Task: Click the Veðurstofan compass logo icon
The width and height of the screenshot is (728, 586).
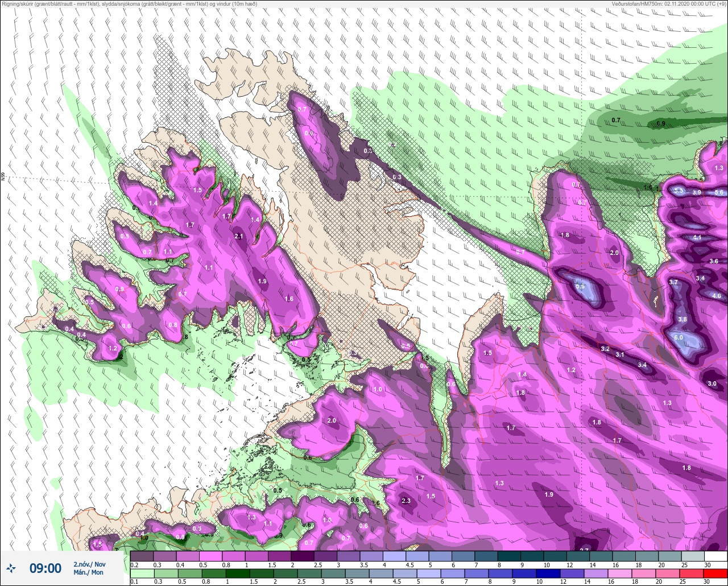Action: pos(11,568)
